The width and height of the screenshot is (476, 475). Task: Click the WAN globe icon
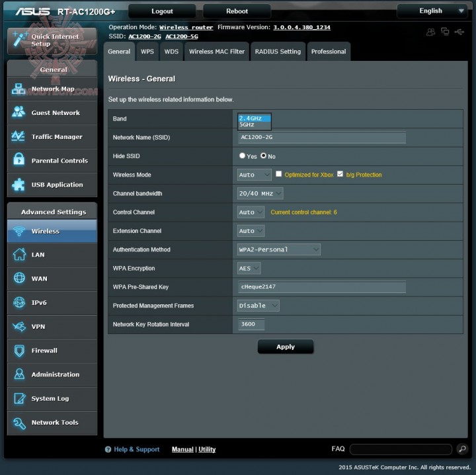19,278
